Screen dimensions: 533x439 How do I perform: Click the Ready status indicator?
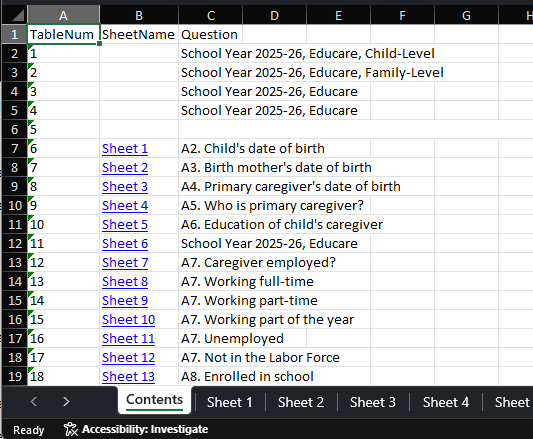[x=29, y=430]
